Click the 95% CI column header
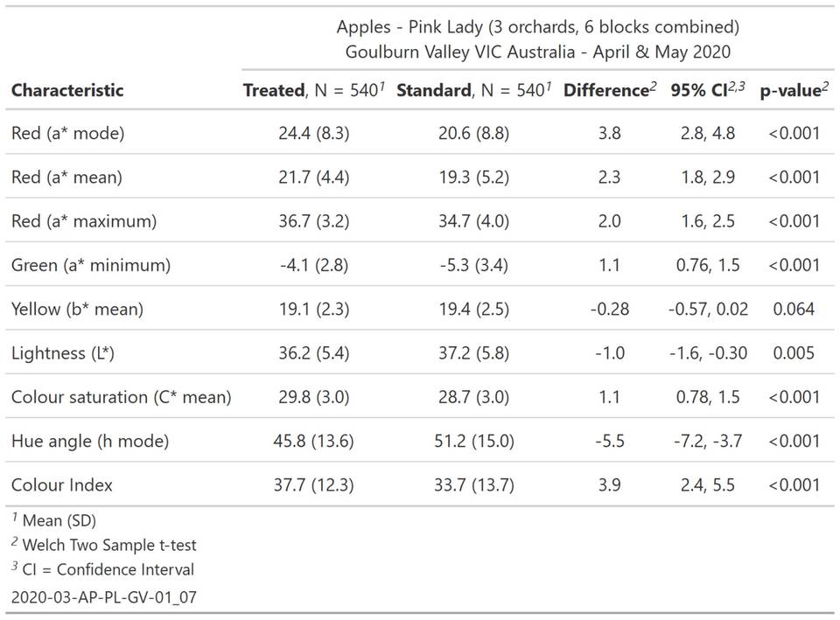Screen dimensions: 840x620 tap(708, 90)
